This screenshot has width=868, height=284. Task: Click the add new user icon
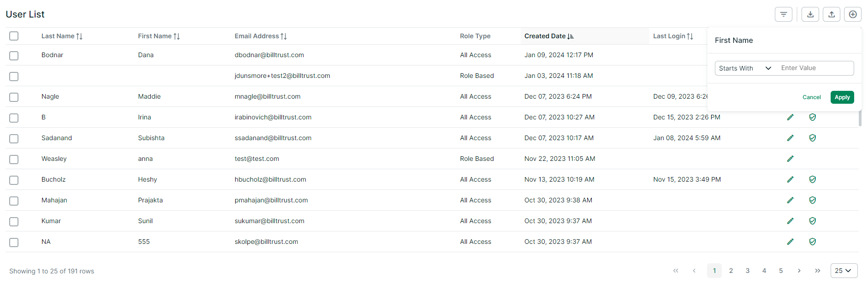pos(853,14)
